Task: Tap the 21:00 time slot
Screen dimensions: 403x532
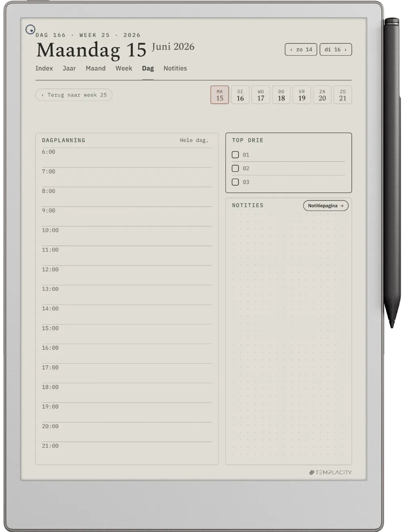Action: (x=127, y=452)
